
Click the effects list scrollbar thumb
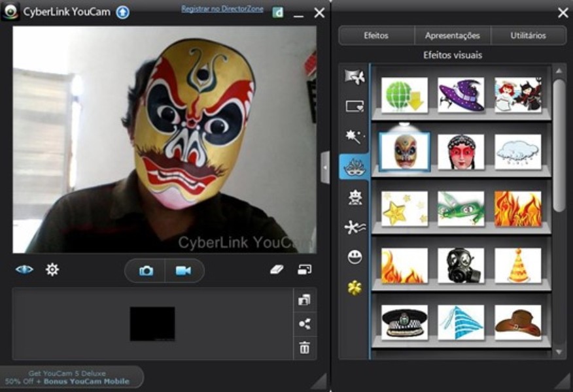[x=559, y=145]
